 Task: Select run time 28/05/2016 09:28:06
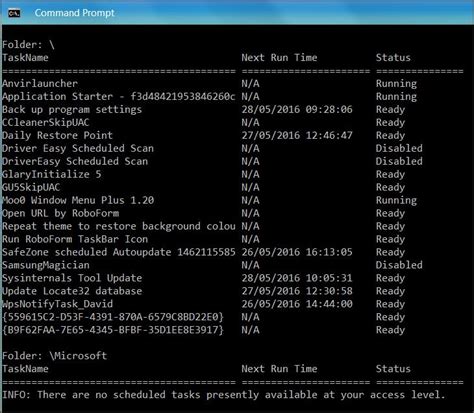click(x=297, y=109)
